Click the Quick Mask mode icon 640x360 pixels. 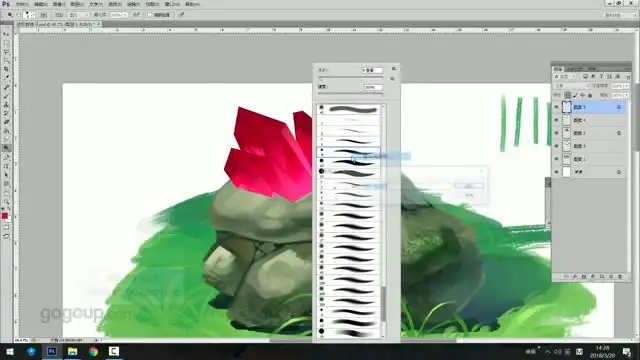pos(6,228)
